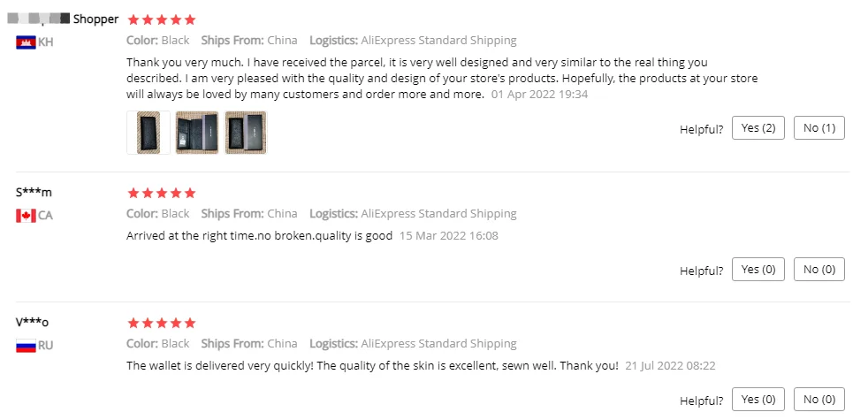This screenshot has height=420, width=868.
Task: Mark the KH review helpful with Yes (2)
Action: (758, 128)
